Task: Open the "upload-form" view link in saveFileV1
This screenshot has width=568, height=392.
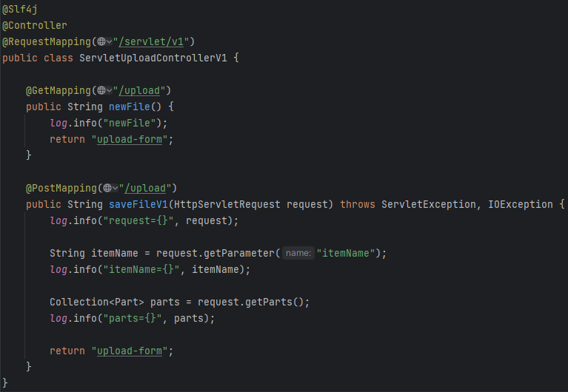Action: [x=130, y=351]
